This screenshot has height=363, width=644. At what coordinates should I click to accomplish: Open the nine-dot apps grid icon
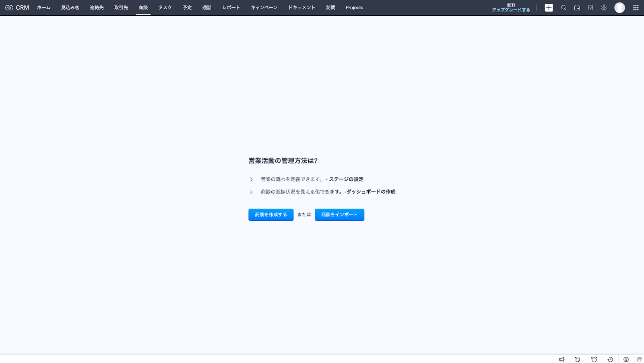click(x=636, y=8)
